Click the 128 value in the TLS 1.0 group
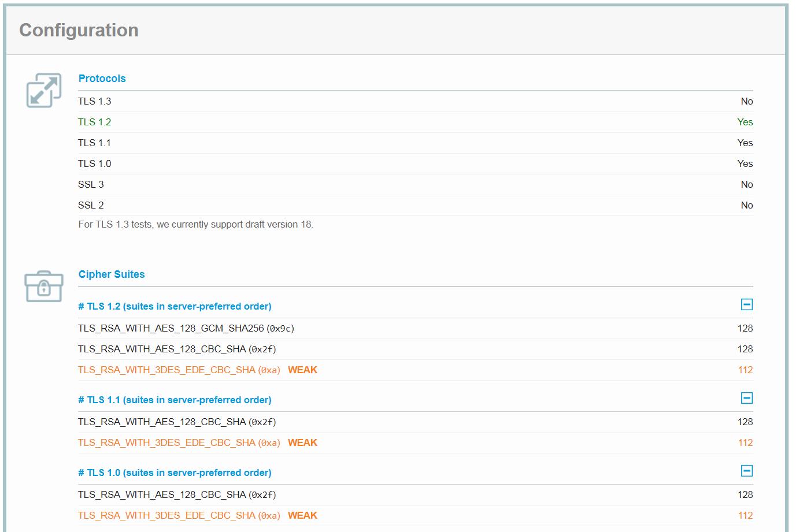 pos(745,494)
